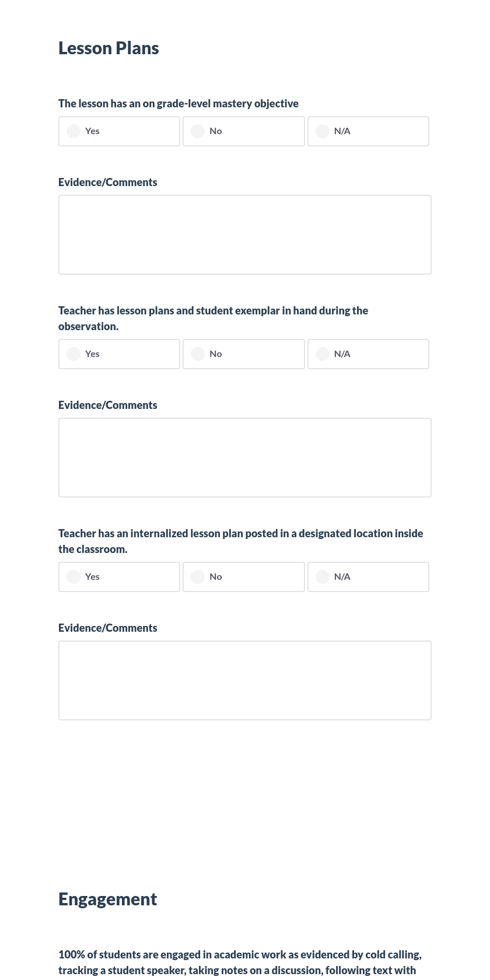Select Yes for grade-level mastery objective

point(73,131)
